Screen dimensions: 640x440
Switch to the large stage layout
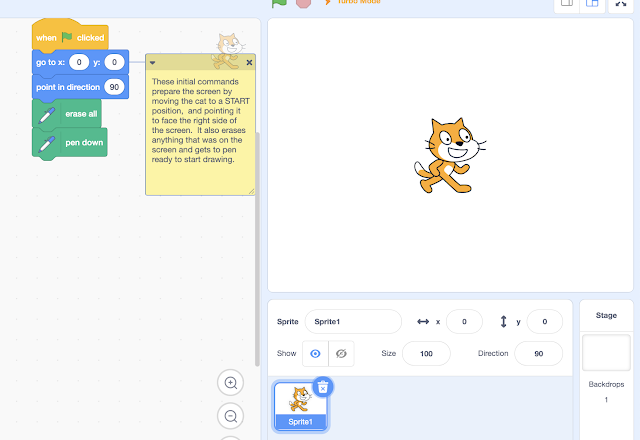pos(592,4)
